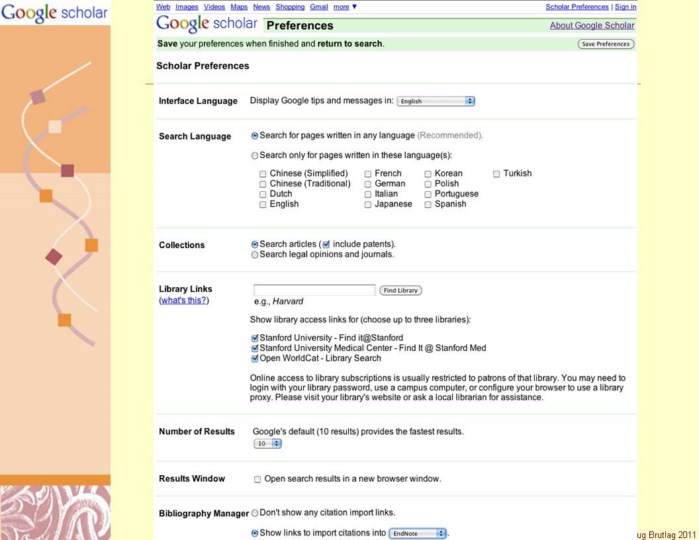Expand the number of results dropdown
699x540 pixels.
coord(267,443)
